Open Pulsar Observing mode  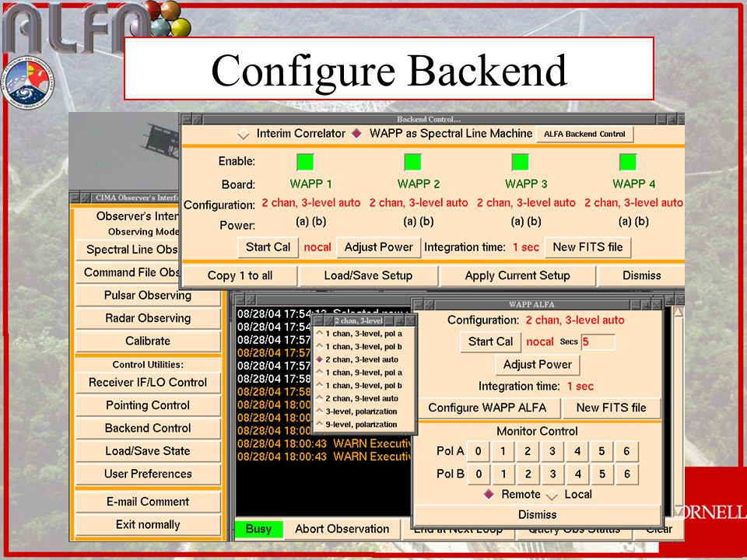(x=148, y=296)
